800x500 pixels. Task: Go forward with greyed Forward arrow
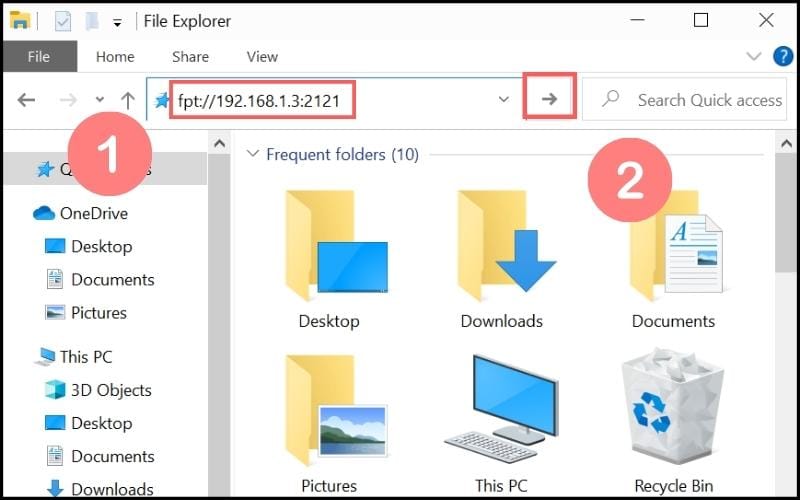tap(67, 99)
